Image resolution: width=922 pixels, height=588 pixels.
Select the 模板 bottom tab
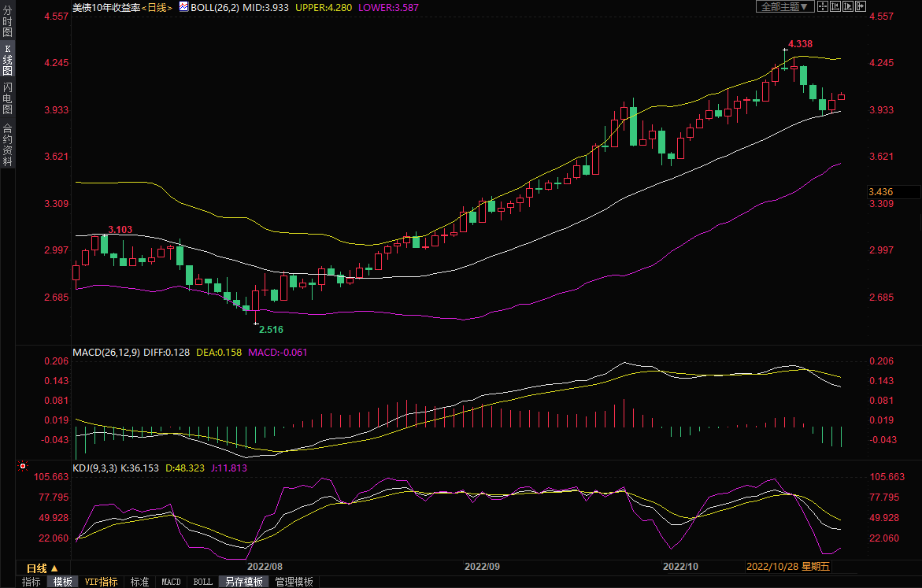[63, 582]
